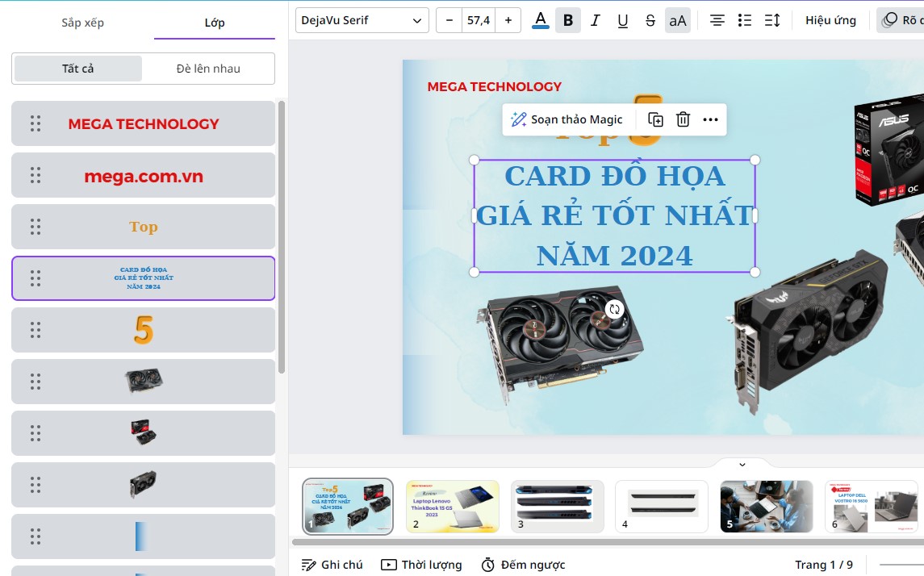This screenshot has height=576, width=924.
Task: Select the blue gradient bar layer
Action: (143, 536)
